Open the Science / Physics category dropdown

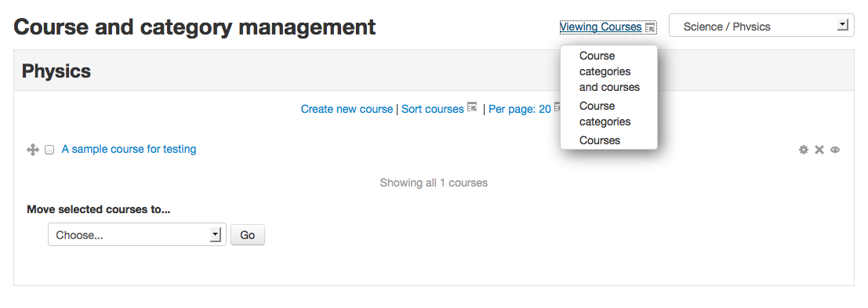click(x=761, y=25)
